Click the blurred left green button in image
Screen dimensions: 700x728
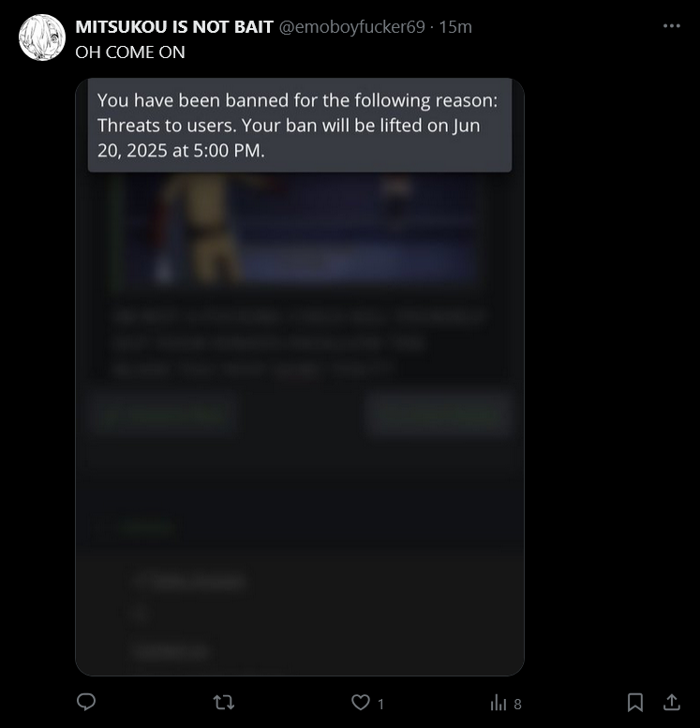(162, 415)
